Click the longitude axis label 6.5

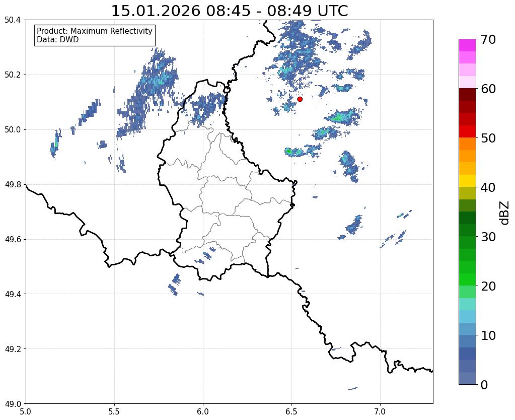[291, 411]
